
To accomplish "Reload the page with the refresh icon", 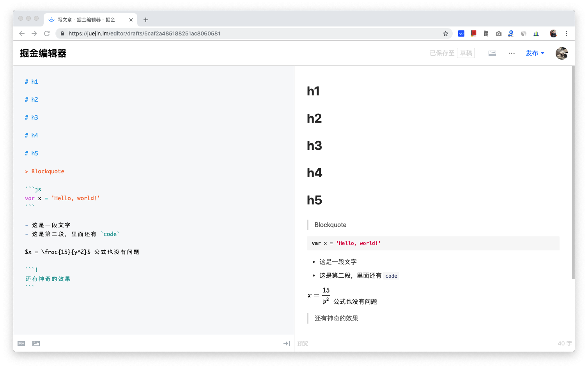I will point(47,33).
